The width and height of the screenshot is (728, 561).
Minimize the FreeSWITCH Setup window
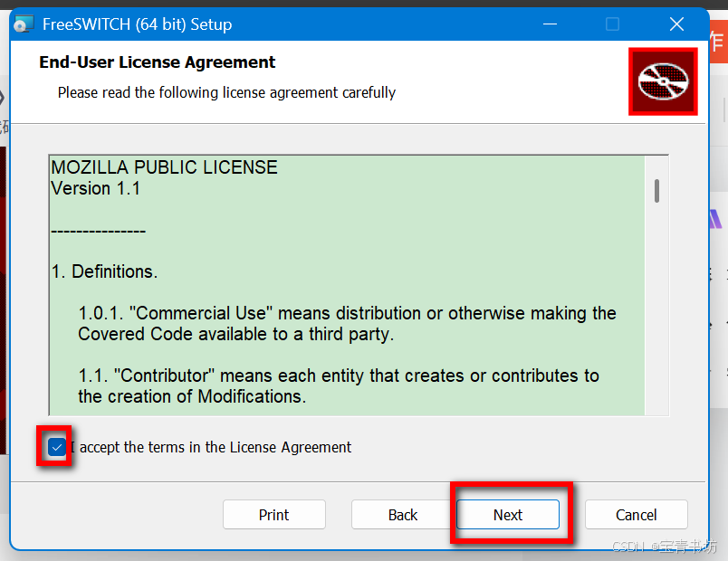coord(550,24)
